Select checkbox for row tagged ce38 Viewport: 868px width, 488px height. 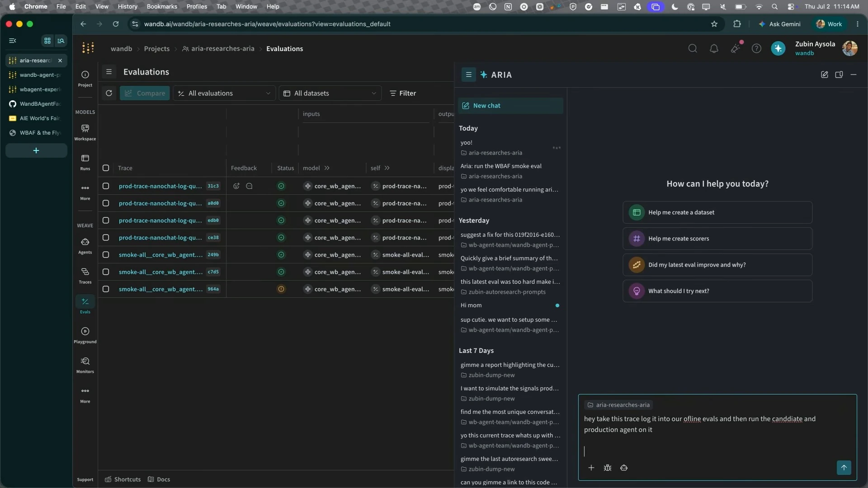pos(106,238)
